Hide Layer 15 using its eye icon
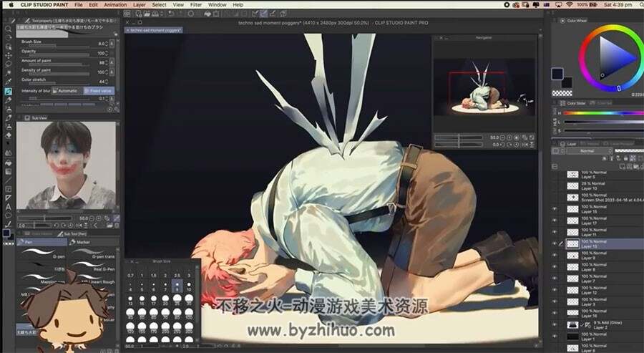 (x=555, y=209)
